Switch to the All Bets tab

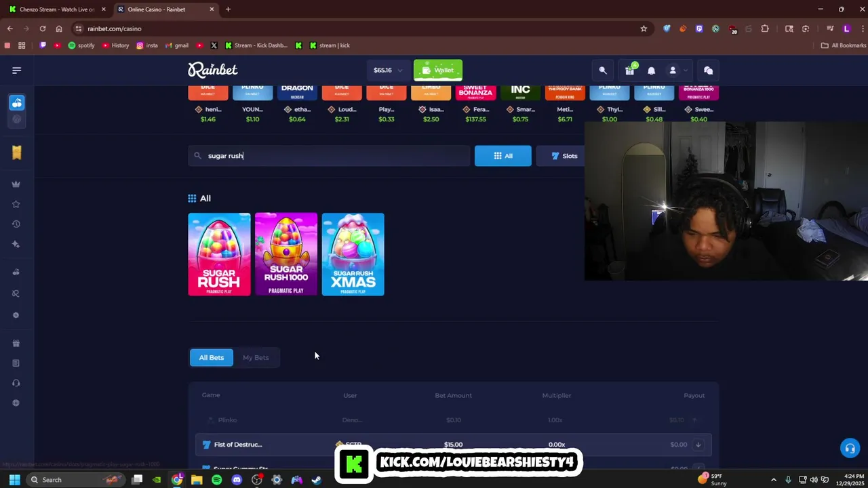212,357
